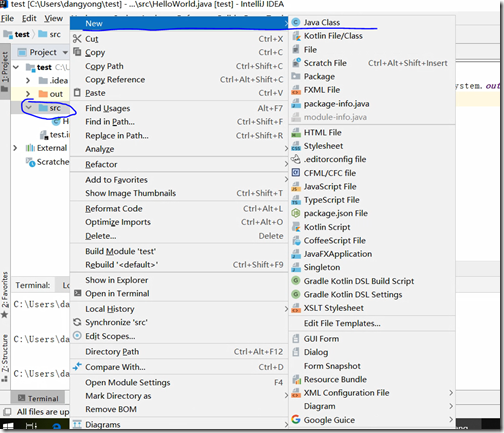Click the Open in Terminal icon
The height and width of the screenshot is (433, 504).
77,293
